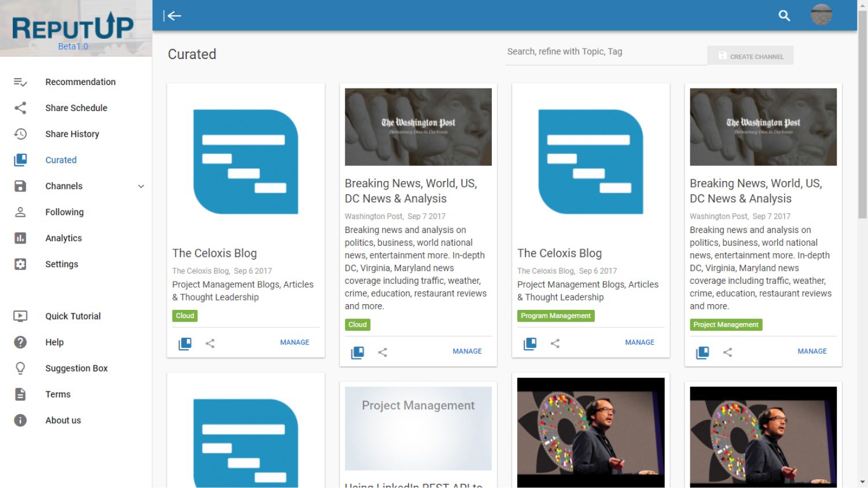Click the Settings gear icon in sidebar
Viewport: 868px width, 488px height.
pyautogui.click(x=20, y=264)
